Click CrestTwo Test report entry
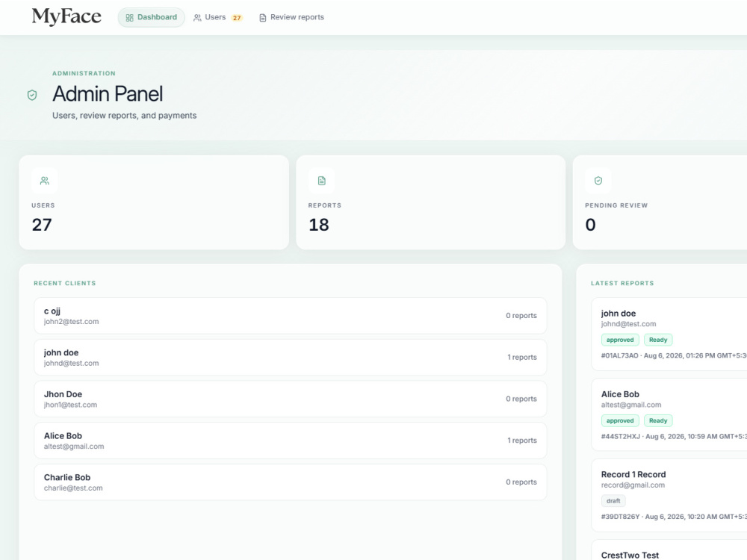The height and width of the screenshot is (560, 747). 669,550
